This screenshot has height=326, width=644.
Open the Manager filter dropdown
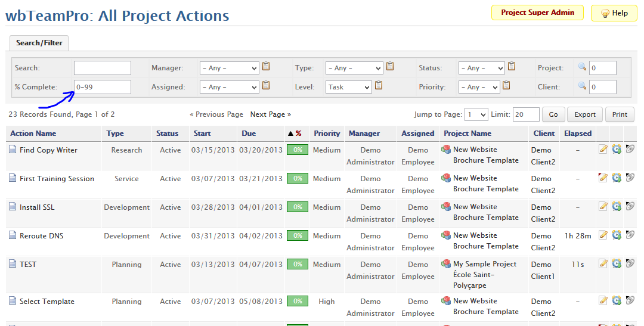point(229,68)
